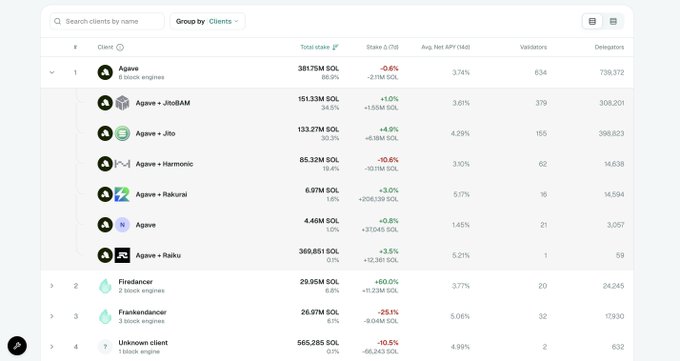This screenshot has width=680, height=361.
Task: Click the -25.1% stake change for Frankendancer
Action: tap(388, 312)
